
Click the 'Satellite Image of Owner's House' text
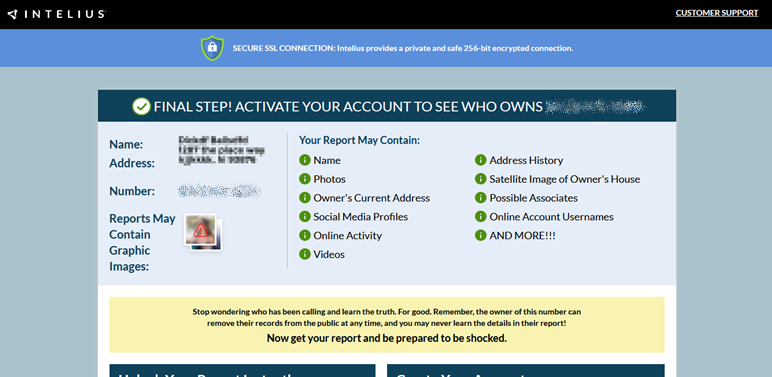[x=565, y=179]
